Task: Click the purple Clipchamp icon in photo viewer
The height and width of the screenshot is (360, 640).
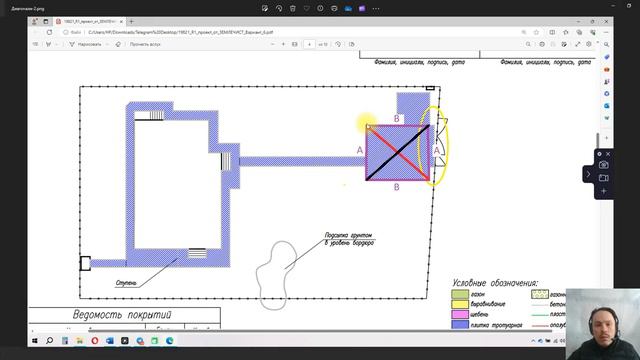Action: point(362,8)
